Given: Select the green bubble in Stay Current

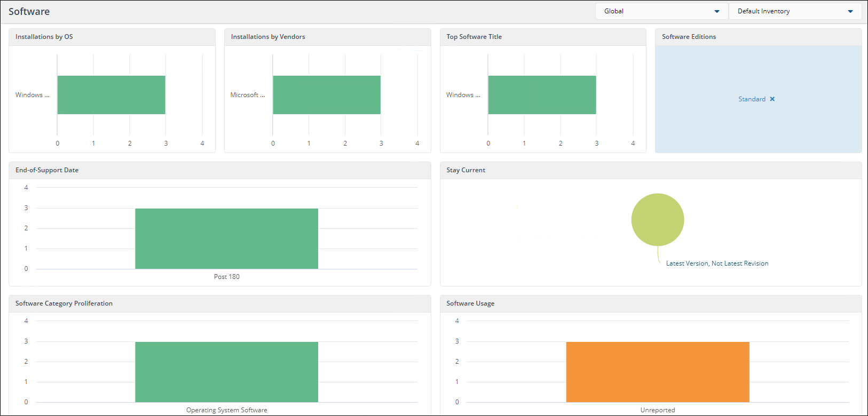Looking at the screenshot, I should pos(657,220).
